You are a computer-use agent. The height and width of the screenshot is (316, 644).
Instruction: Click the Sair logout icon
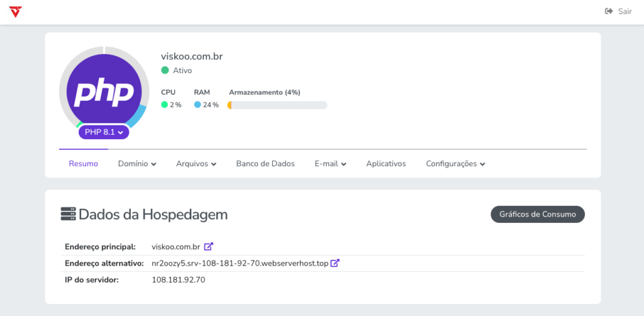coord(609,11)
